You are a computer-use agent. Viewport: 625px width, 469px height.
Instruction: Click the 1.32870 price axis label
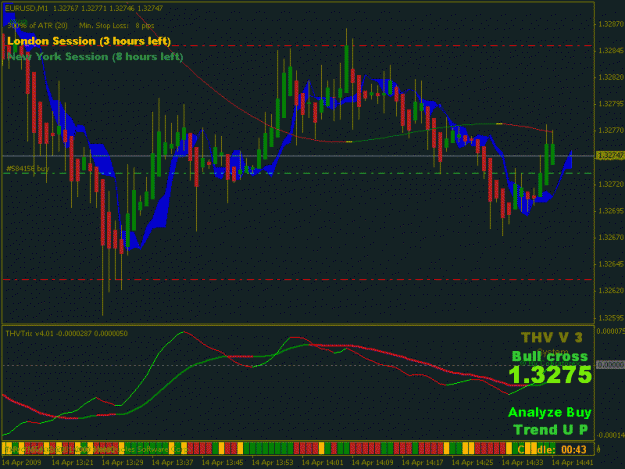point(611,24)
